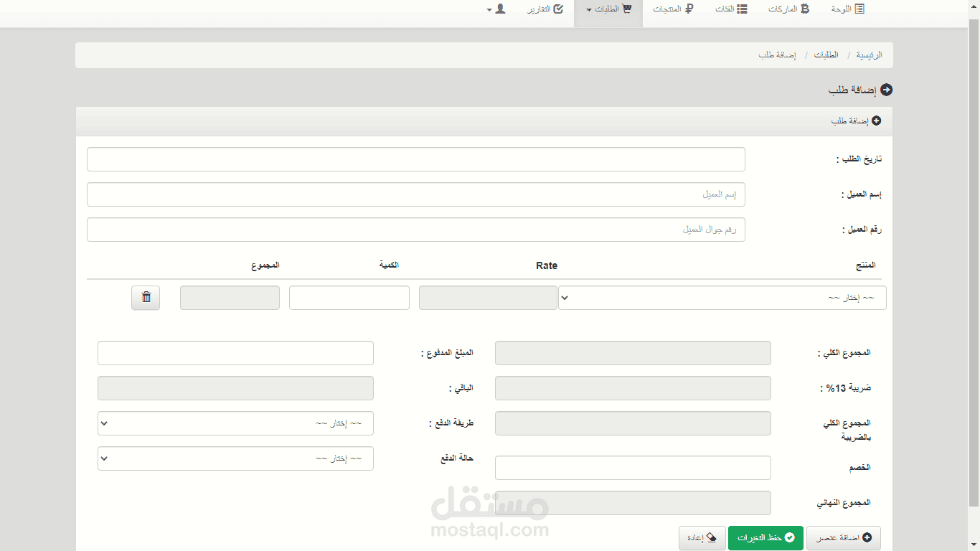Screen dimensions: 980x551
Task: Click the dashboard icon next to اللوحة
Action: click(x=859, y=9)
